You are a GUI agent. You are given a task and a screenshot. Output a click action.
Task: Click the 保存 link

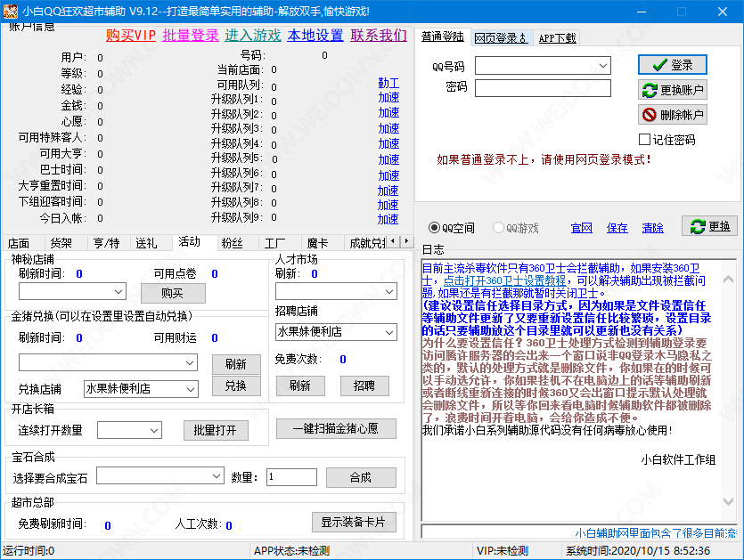(x=617, y=228)
